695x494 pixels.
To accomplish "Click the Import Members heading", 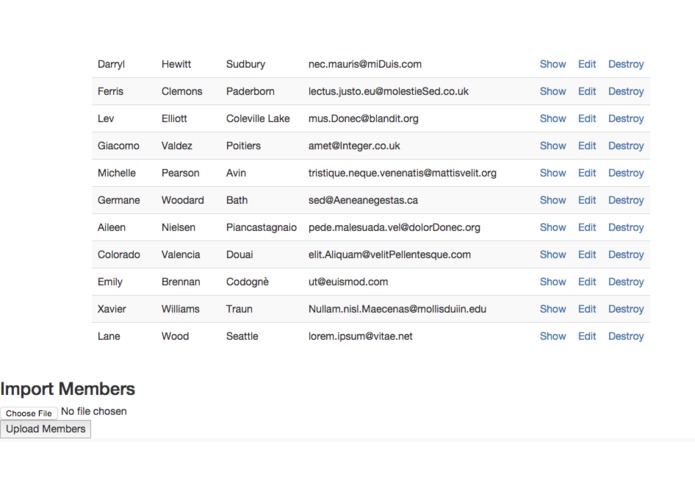I will tap(67, 389).
